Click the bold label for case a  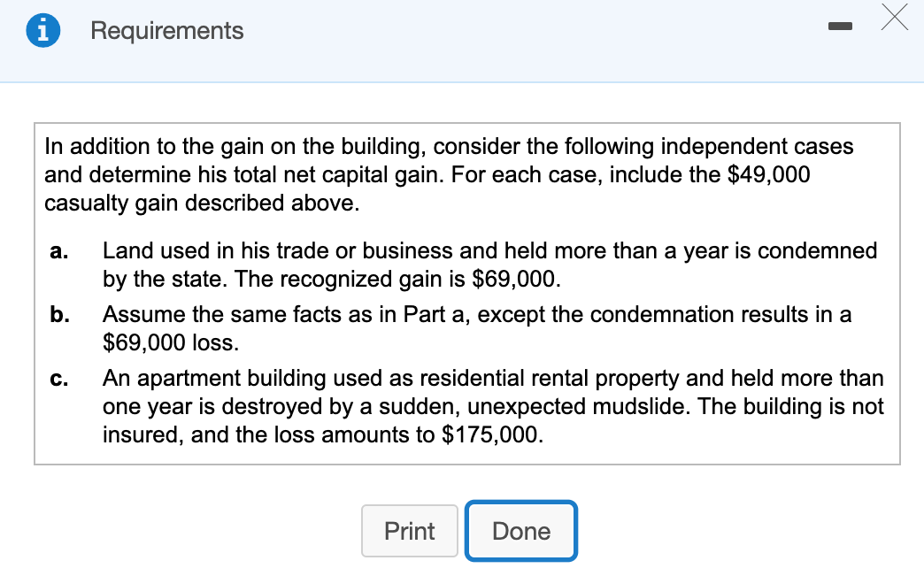tap(58, 251)
